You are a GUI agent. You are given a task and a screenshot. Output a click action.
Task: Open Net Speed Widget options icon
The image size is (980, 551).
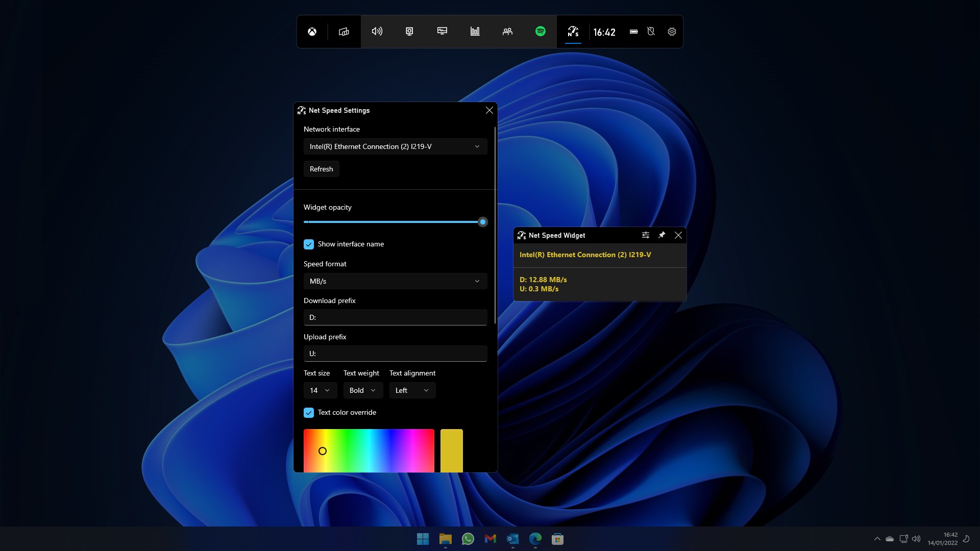coord(646,235)
